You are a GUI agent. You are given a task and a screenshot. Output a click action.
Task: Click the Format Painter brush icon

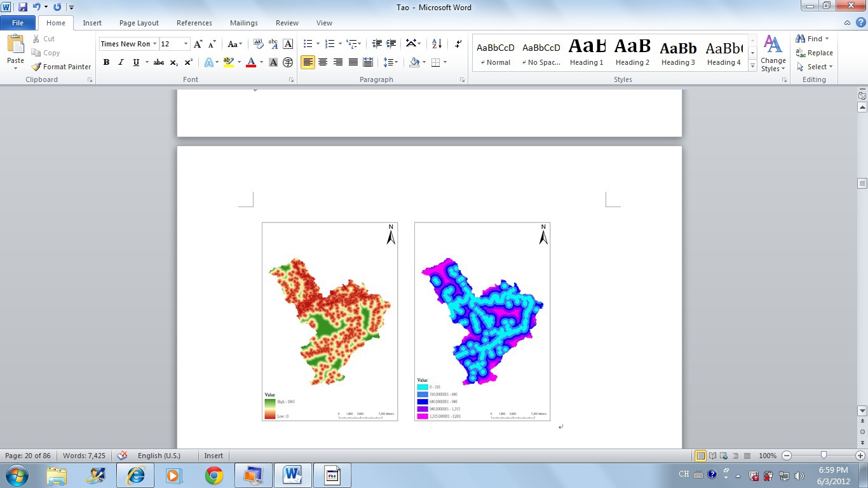click(x=37, y=67)
